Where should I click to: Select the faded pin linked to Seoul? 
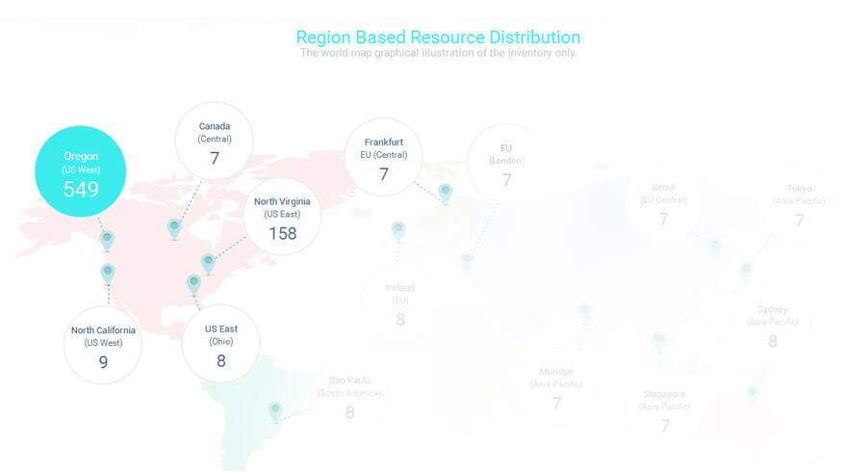714,248
